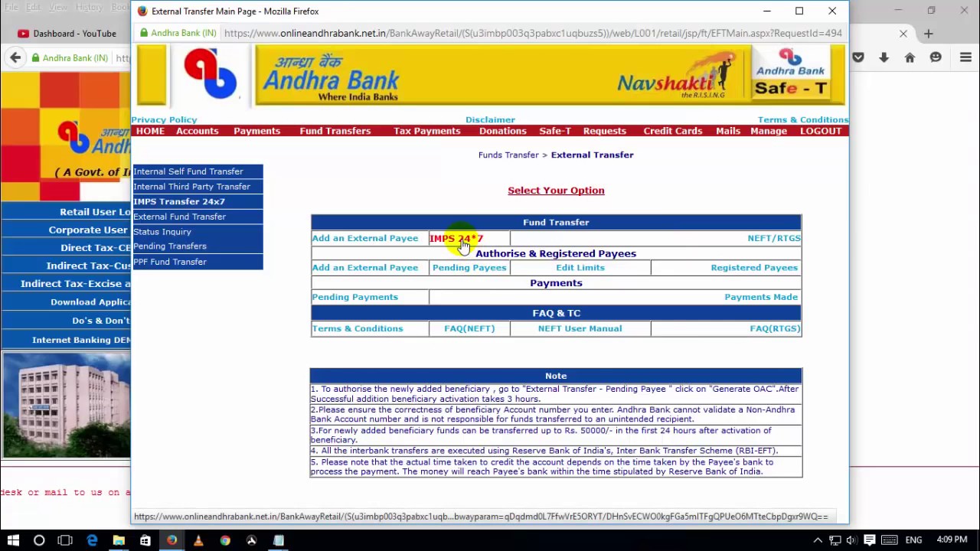Open Payments menu in red bar
980x551 pixels.
point(256,131)
